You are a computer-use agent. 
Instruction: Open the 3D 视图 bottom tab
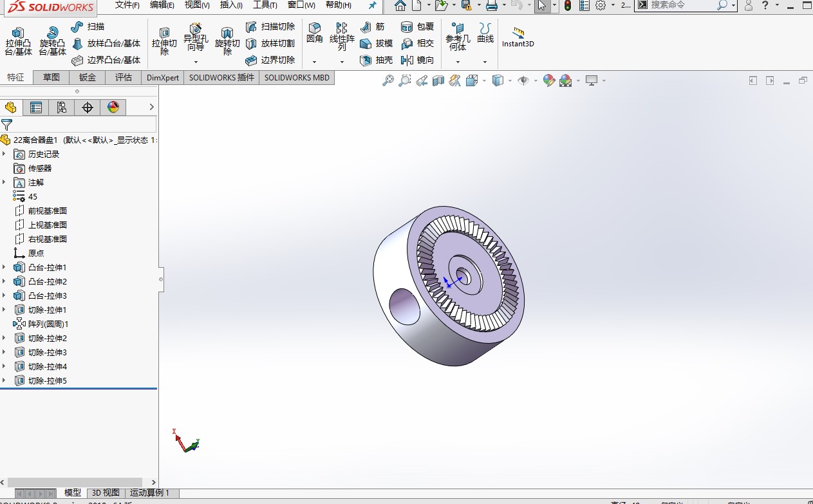[106, 493]
